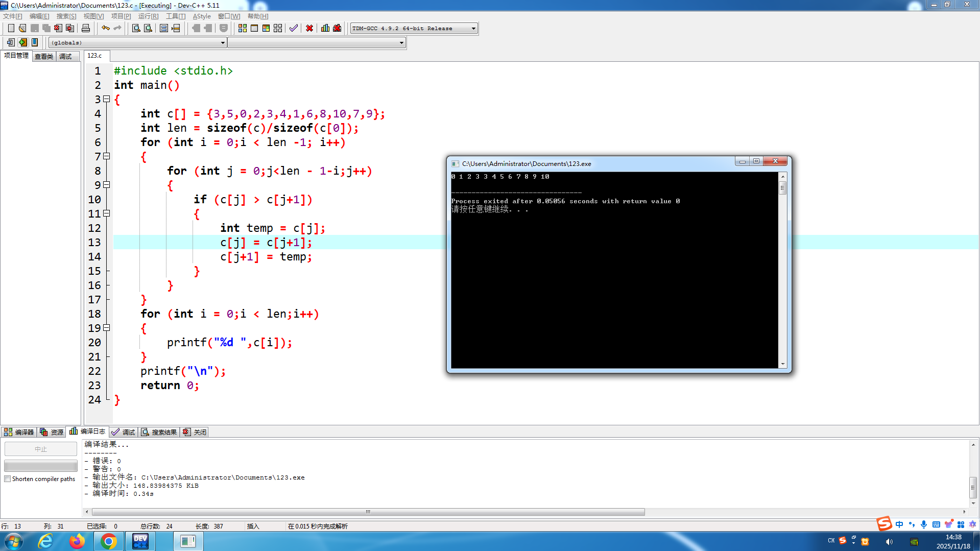The image size is (980, 551).
Task: Click the Dev-C++ taskbar icon
Action: (x=140, y=541)
